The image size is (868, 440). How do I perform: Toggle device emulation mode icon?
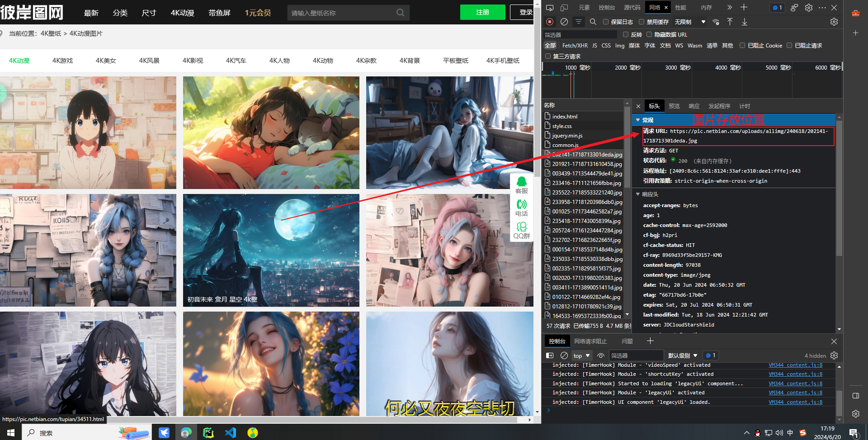click(x=564, y=8)
